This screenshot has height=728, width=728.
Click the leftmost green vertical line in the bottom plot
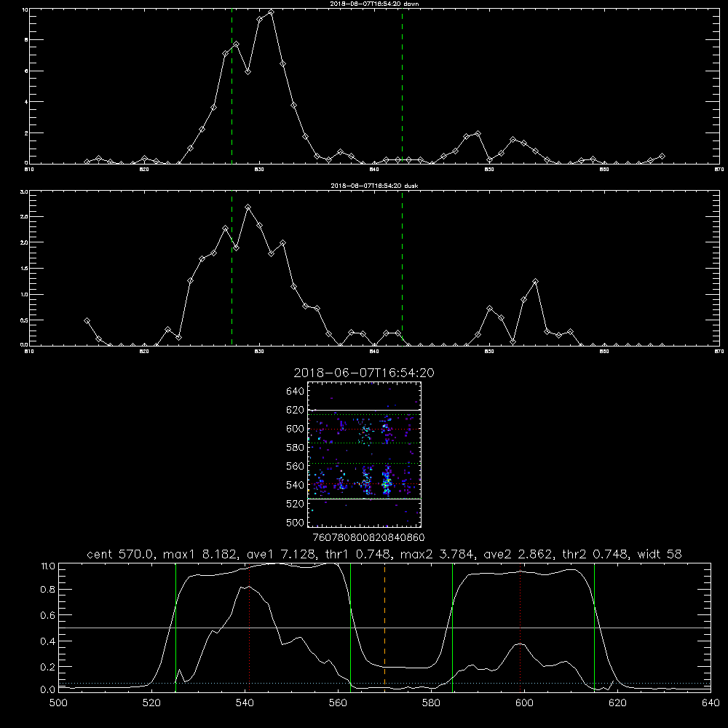(x=175, y=627)
